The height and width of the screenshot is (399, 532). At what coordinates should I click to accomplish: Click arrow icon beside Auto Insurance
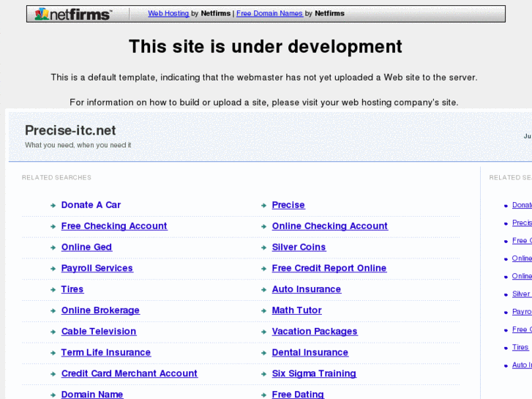pos(263,290)
